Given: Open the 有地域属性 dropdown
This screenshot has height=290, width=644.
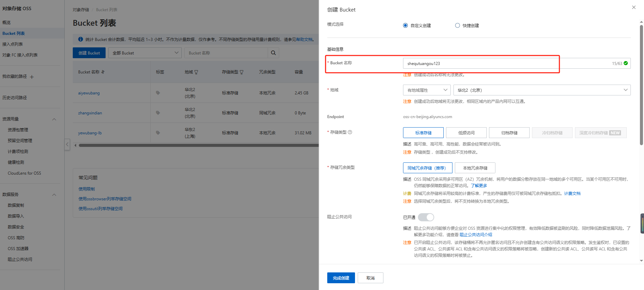Looking at the screenshot, I should click(x=426, y=90).
